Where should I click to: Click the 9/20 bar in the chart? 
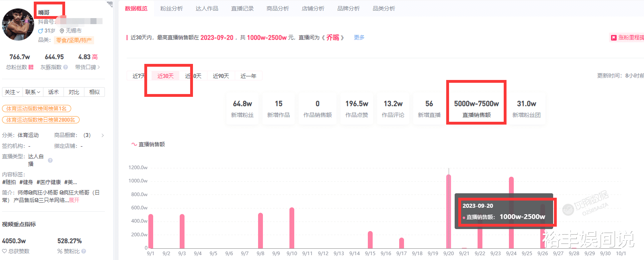tap(449, 211)
